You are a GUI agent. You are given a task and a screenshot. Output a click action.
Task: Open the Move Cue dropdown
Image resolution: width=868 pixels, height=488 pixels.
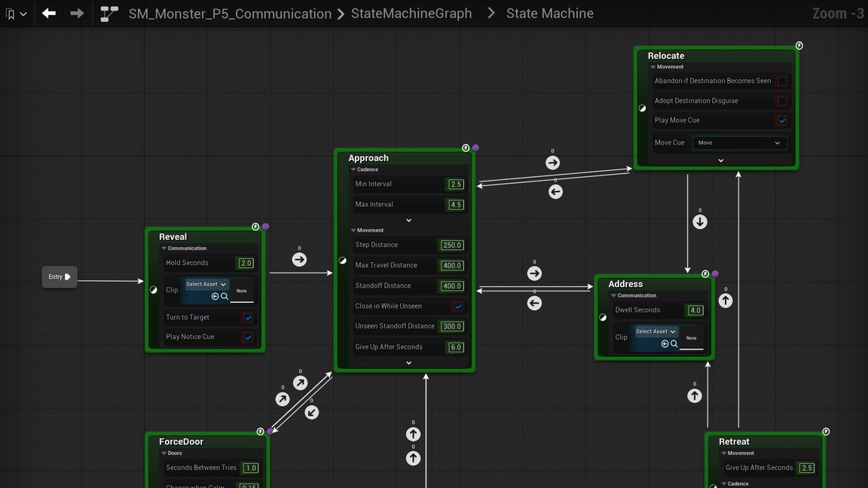739,143
